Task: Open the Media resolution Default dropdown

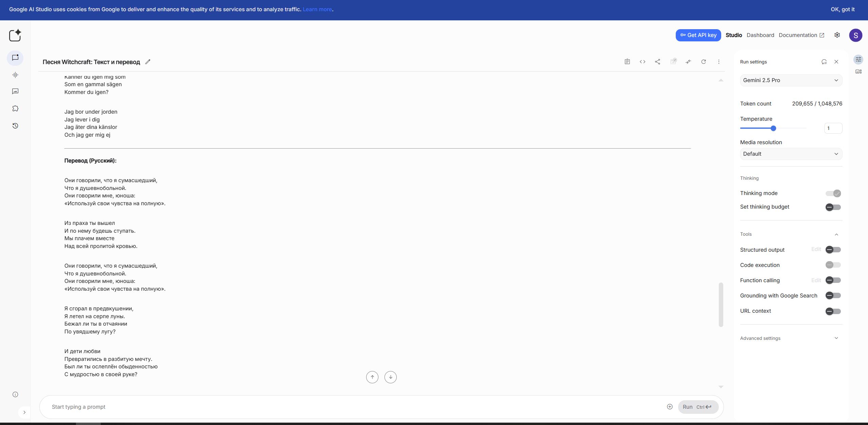Action: (x=791, y=154)
